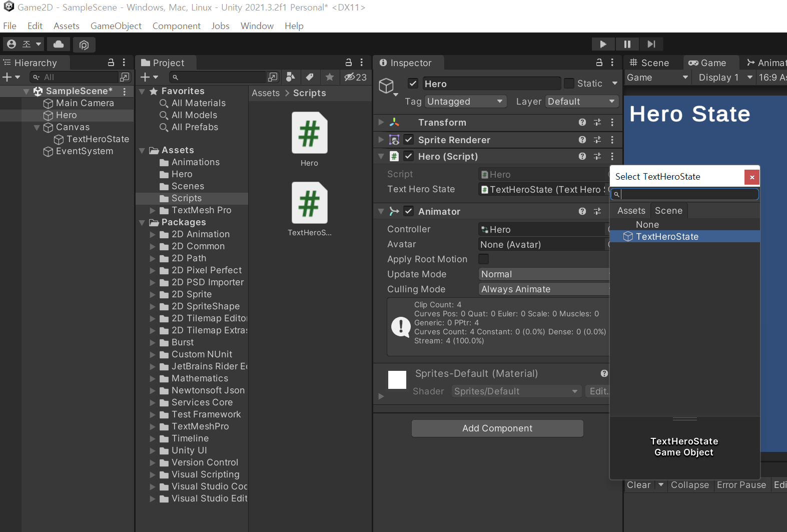Open the Component menu
Screen dimensions: 787x532
click(x=177, y=26)
